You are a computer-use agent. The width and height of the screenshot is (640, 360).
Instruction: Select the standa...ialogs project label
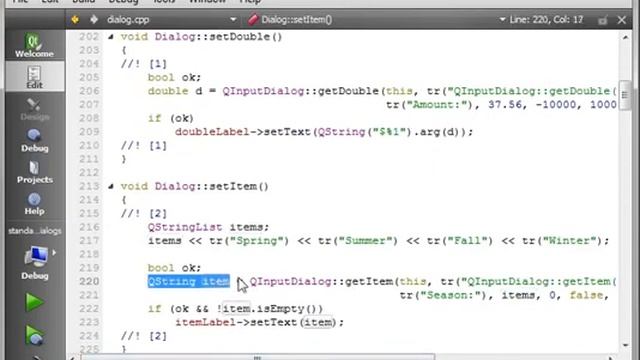(x=35, y=231)
